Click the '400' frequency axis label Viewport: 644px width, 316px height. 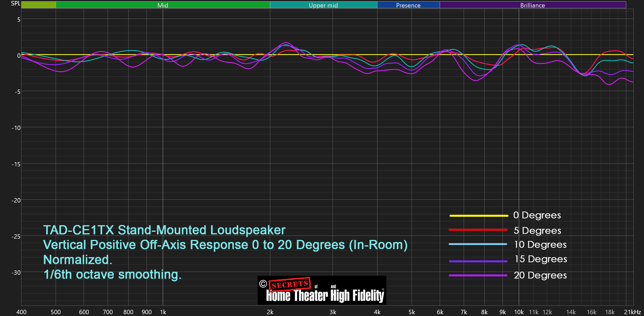[21, 312]
